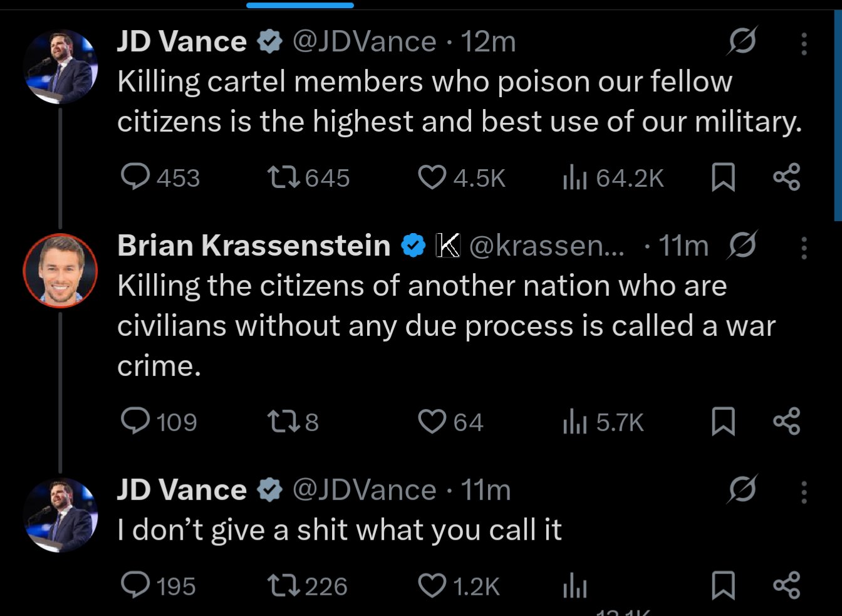
Task: Reply to Brian Krassenstein's tweet
Action: 135,421
